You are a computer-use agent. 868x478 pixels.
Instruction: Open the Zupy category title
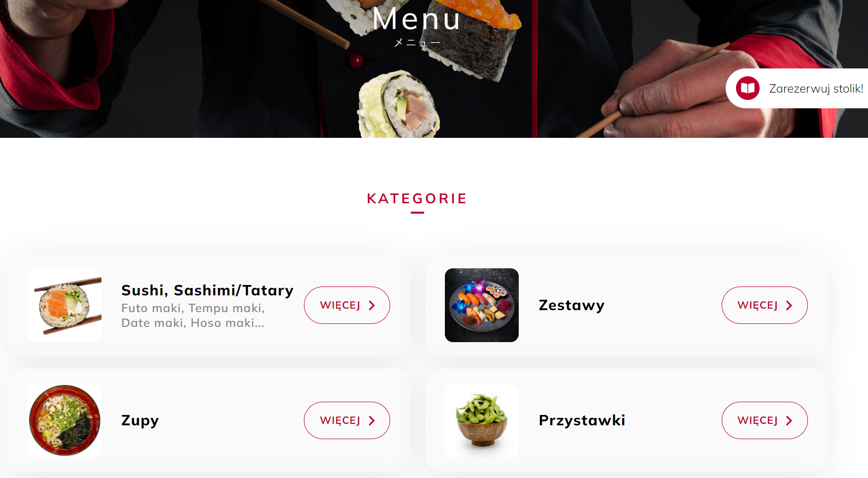140,421
